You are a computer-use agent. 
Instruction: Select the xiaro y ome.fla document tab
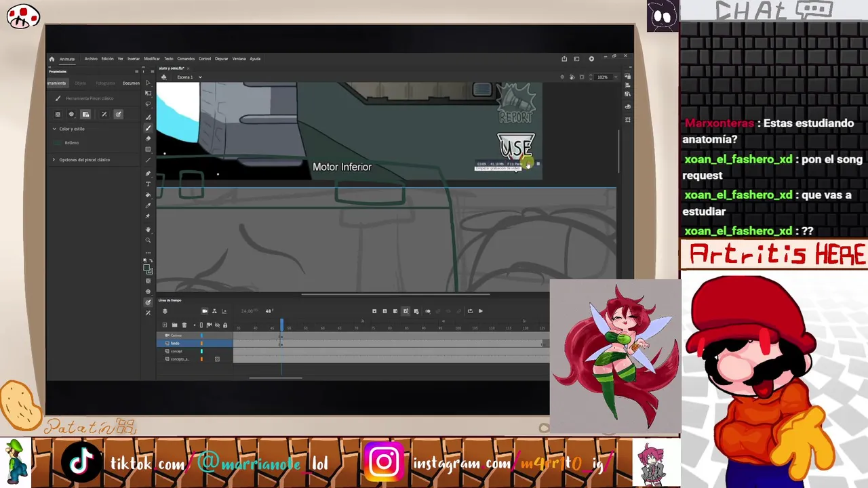(172, 68)
